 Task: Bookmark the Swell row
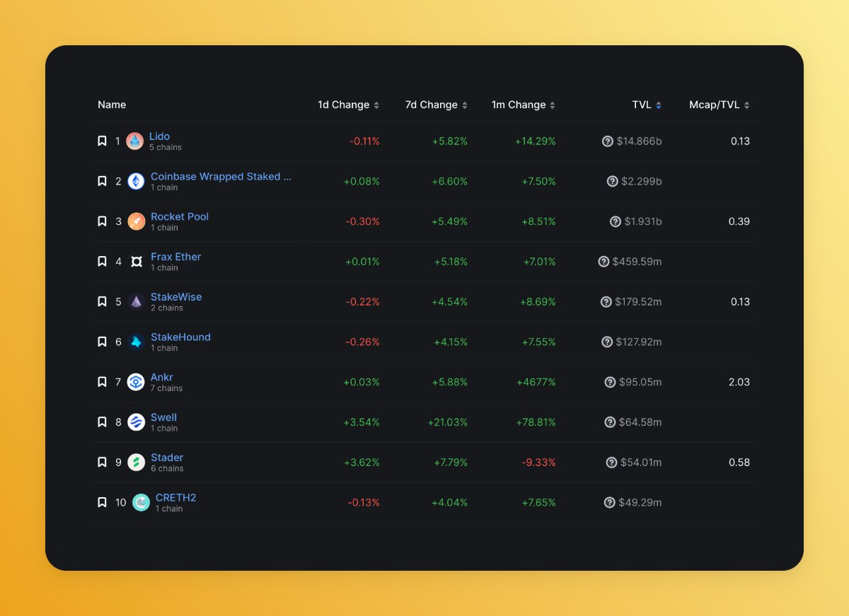click(x=102, y=422)
